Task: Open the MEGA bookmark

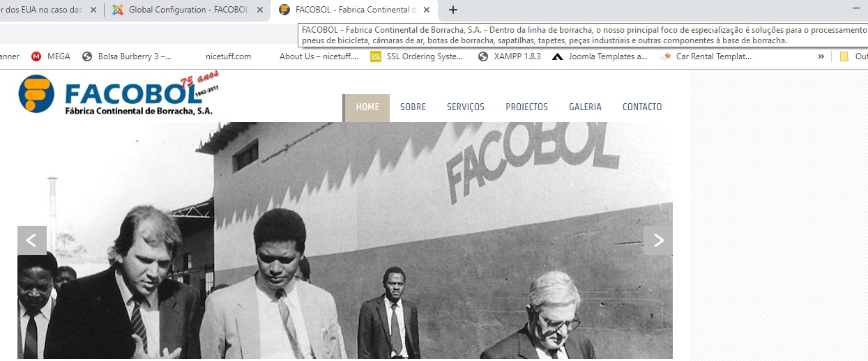Action: coord(51,56)
